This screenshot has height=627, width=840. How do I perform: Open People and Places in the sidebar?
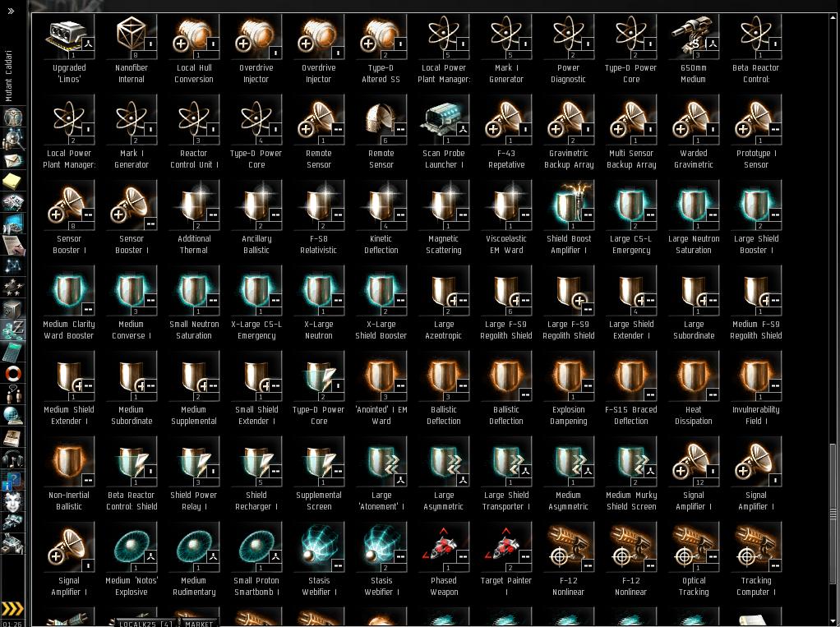(12, 138)
